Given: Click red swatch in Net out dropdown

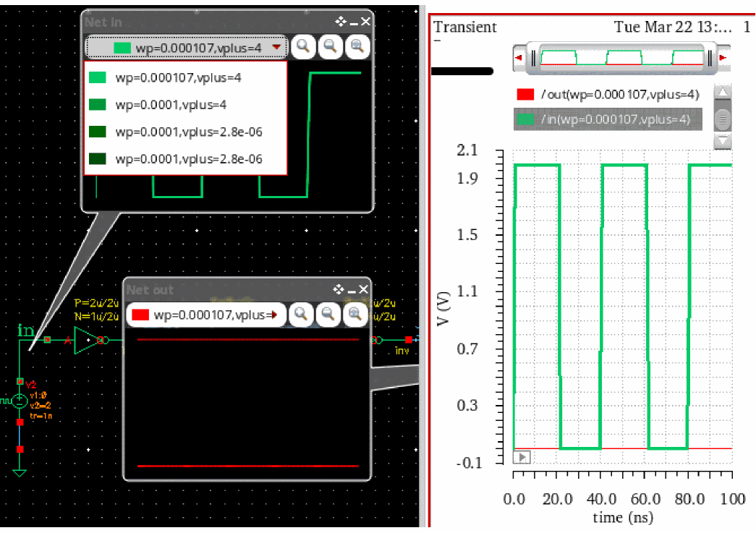Looking at the screenshot, I should pyautogui.click(x=140, y=315).
